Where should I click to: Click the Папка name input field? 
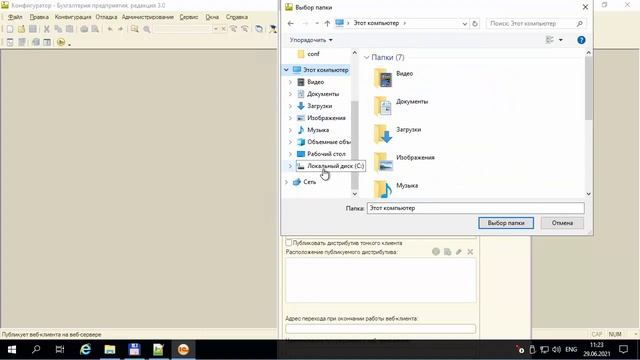click(476, 208)
